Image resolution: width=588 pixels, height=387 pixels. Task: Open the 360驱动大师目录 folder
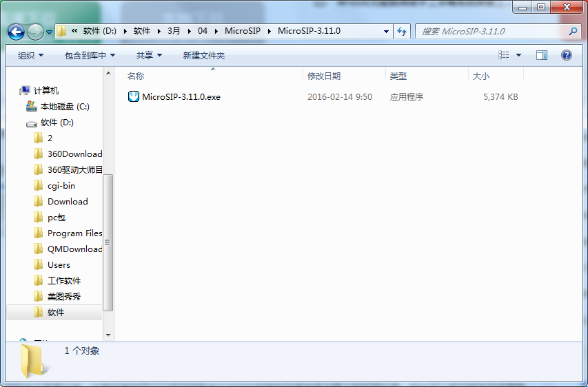[74, 169]
